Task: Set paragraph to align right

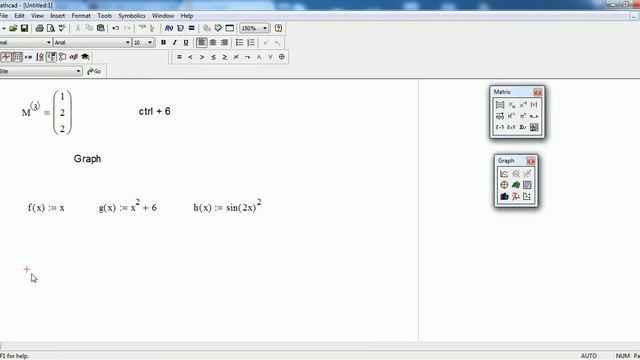Action: pyautogui.click(x=224, y=42)
